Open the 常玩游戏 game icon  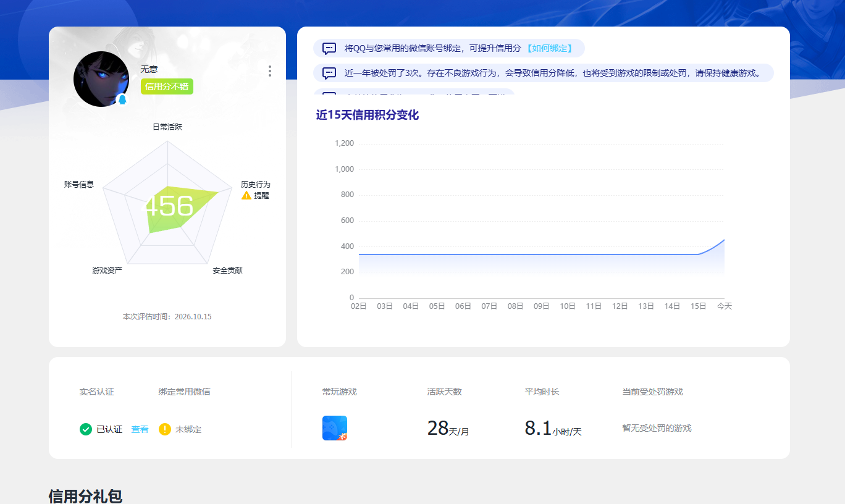point(335,428)
